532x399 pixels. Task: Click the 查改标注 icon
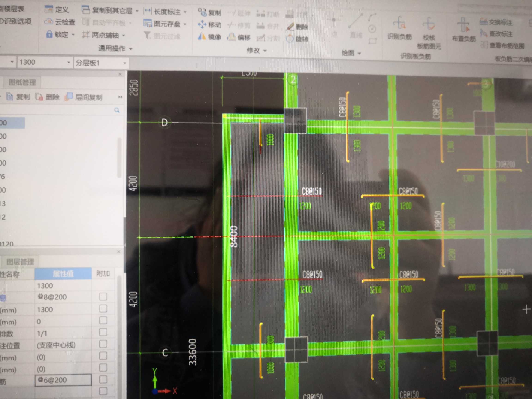[484, 33]
